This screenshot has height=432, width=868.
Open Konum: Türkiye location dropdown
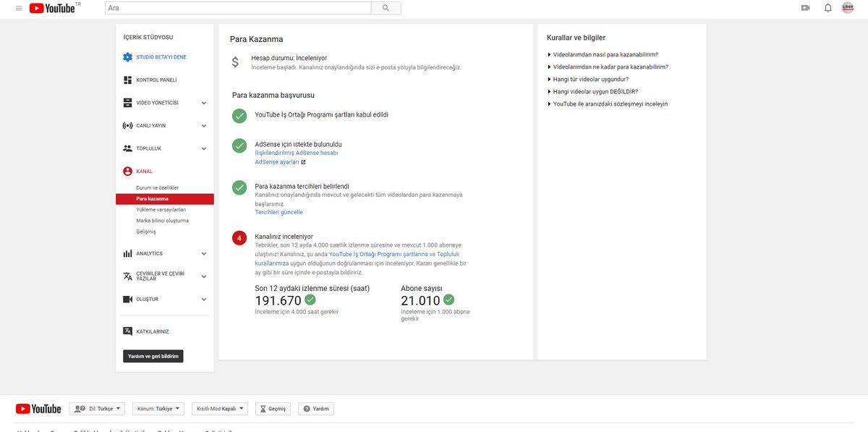click(158, 409)
